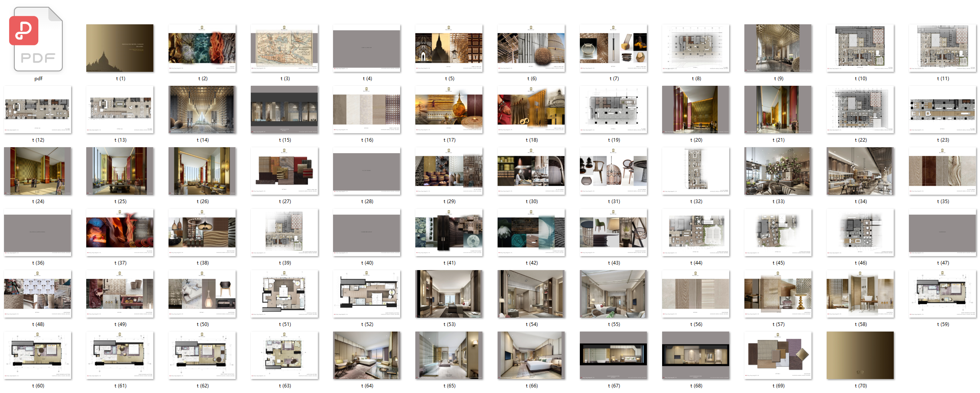Screen dimensions: 980x393
Task: Click the golden pagoda moodboard t (17)
Action: (x=449, y=109)
